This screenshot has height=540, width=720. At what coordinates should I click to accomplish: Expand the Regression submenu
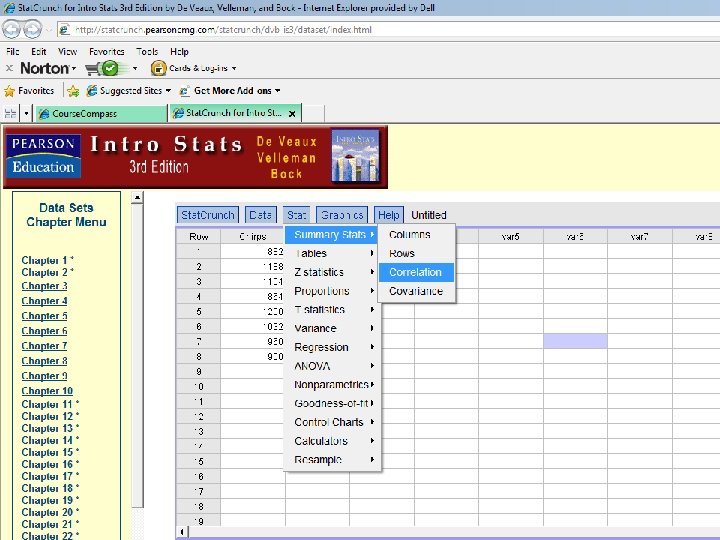point(332,347)
